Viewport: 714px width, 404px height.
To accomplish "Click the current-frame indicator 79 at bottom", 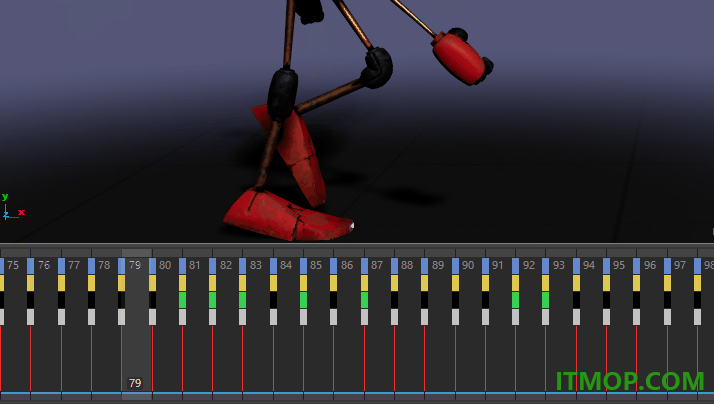I will coord(135,383).
